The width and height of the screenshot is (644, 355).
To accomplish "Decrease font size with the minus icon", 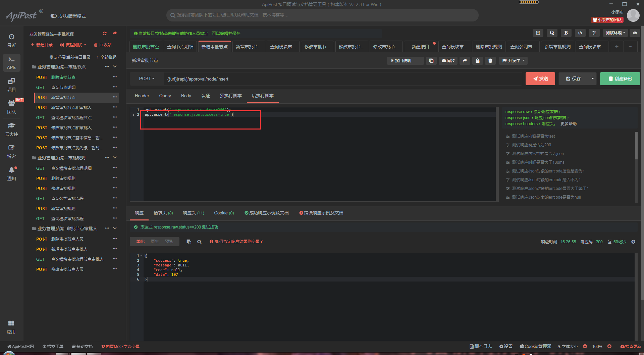I will tap(585, 347).
